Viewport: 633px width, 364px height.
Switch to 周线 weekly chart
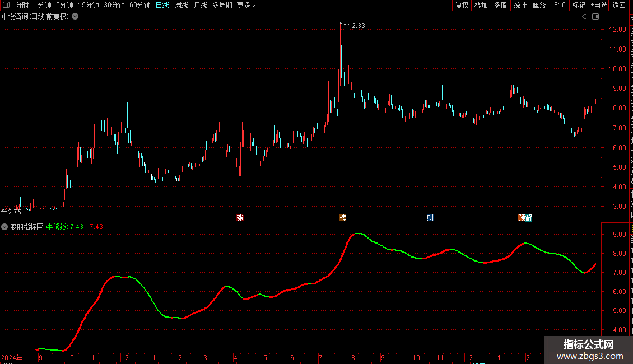[x=181, y=5]
